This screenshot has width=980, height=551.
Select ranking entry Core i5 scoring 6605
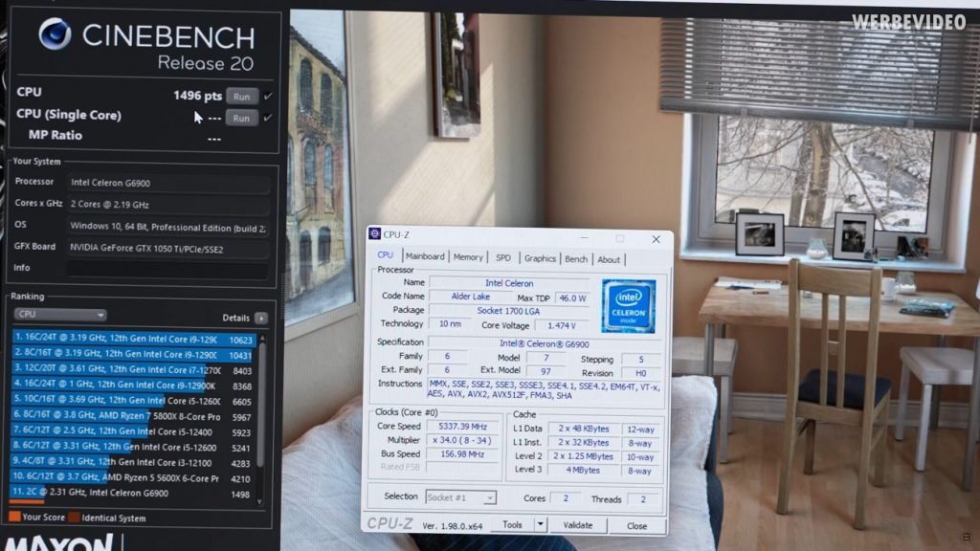134,401
